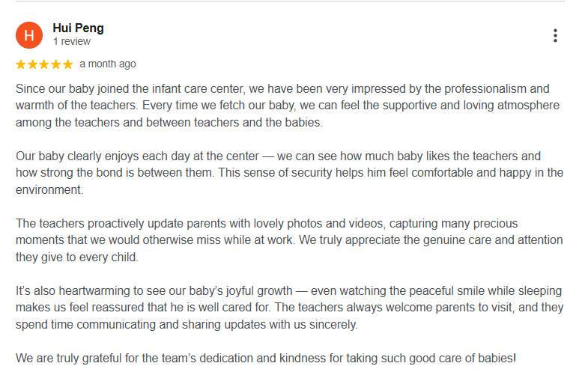Click the third yellow rating star
The image size is (588, 378).
(45, 64)
